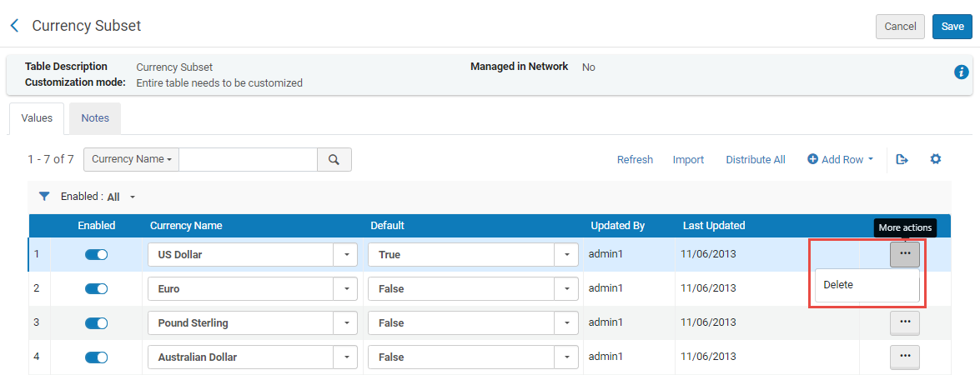Open the Add Row menu

coord(841,160)
